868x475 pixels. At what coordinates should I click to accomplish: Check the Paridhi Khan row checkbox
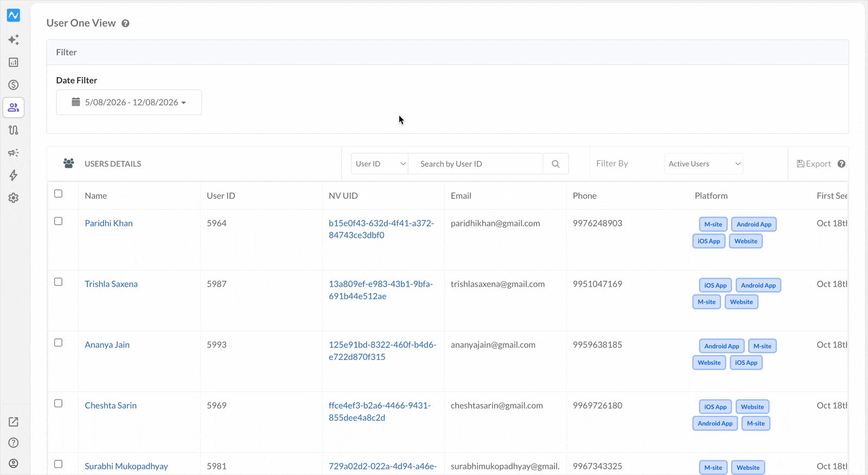pyautogui.click(x=59, y=221)
